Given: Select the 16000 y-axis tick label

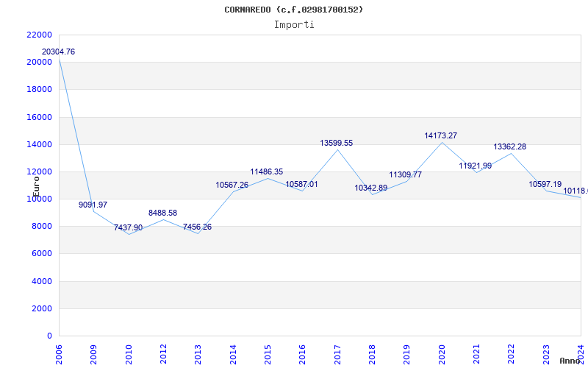Looking at the screenshot, I should tap(39, 117).
